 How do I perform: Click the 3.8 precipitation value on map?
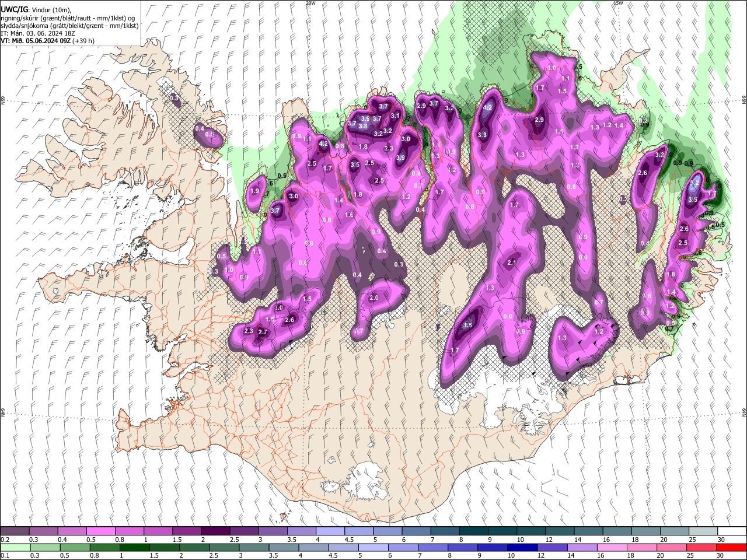click(x=362, y=126)
